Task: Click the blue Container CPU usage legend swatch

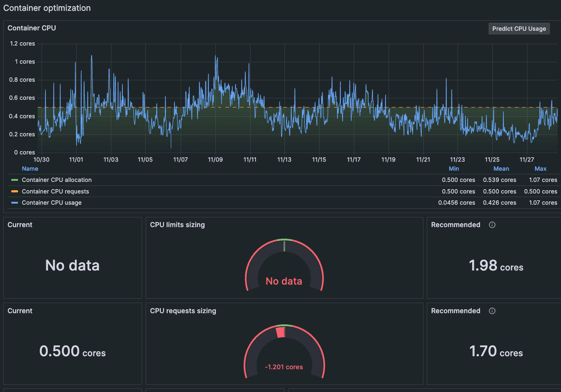Action: click(14, 203)
